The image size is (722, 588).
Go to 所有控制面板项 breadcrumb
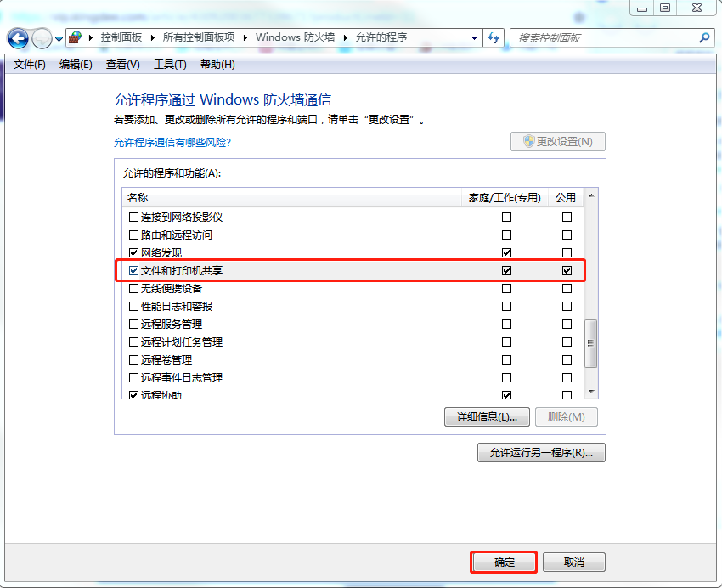(x=199, y=37)
